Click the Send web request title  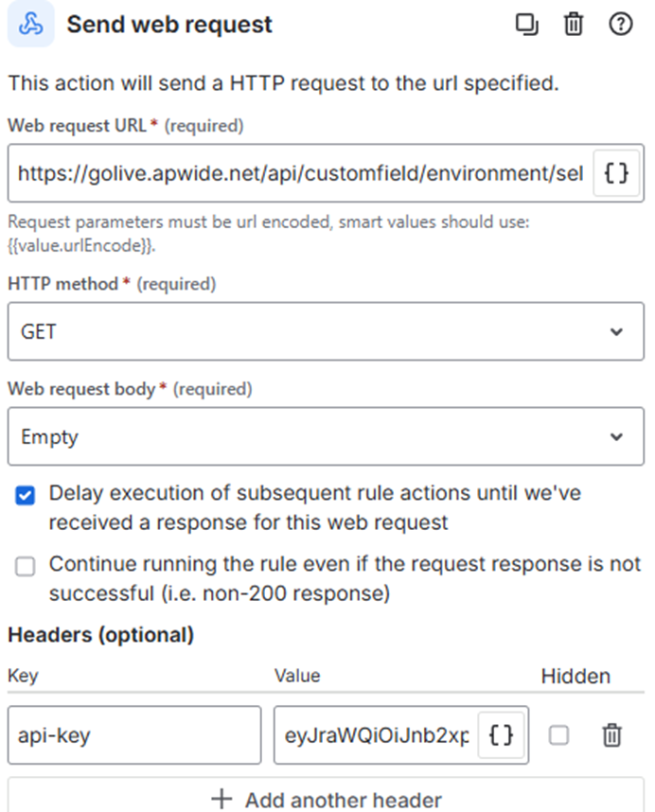(169, 25)
